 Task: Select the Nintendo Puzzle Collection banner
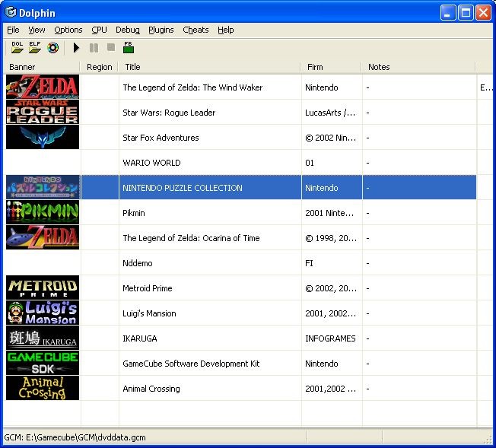(x=43, y=187)
